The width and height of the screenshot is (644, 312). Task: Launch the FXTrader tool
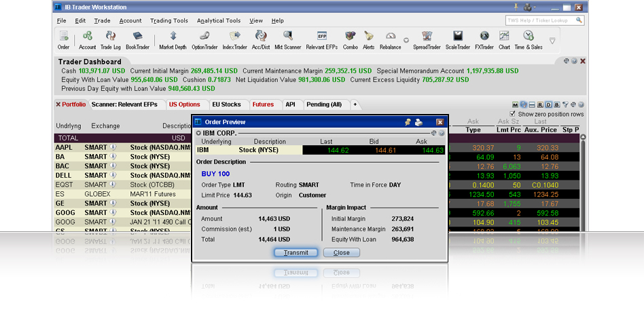pos(484,40)
